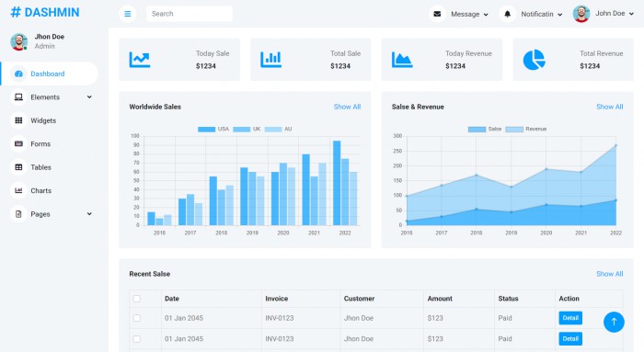Open the Tables menu item
Viewport: 644px width, 352px height.
click(50, 167)
